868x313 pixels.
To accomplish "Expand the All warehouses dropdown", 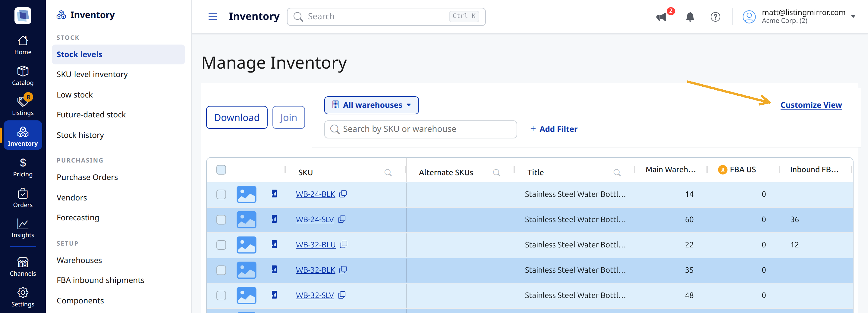I will [x=371, y=105].
